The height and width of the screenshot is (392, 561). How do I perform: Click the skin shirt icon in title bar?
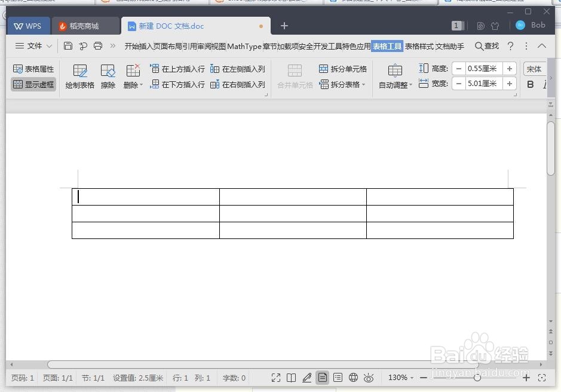click(495, 26)
